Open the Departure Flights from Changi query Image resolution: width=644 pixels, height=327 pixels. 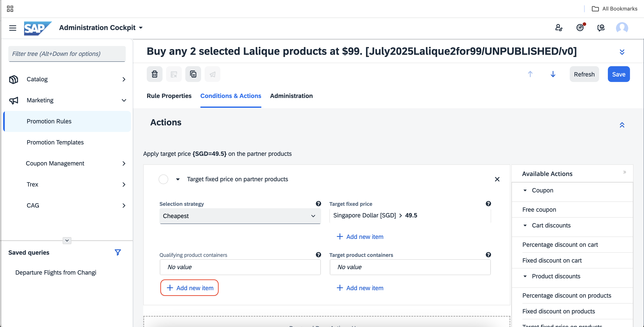pyautogui.click(x=56, y=272)
